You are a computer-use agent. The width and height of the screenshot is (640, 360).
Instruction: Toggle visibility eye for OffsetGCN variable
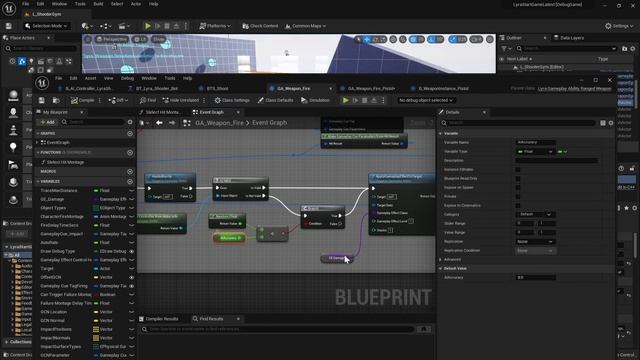(x=131, y=277)
